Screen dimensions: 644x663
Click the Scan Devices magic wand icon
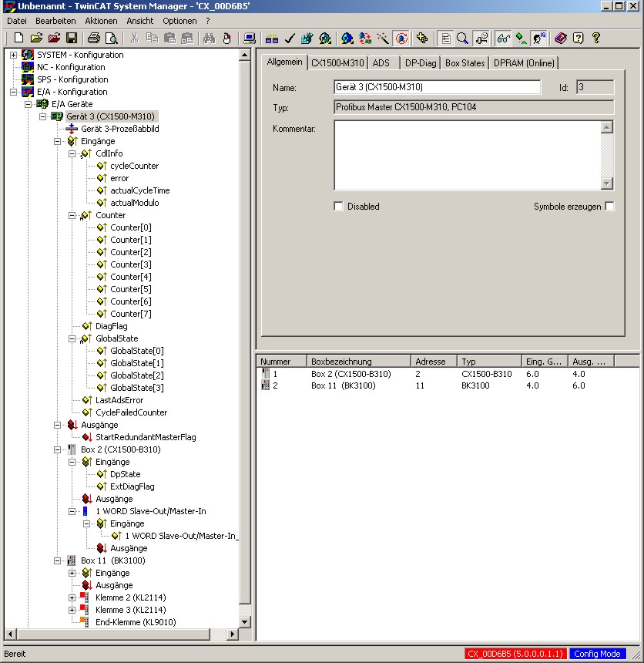pos(383,38)
